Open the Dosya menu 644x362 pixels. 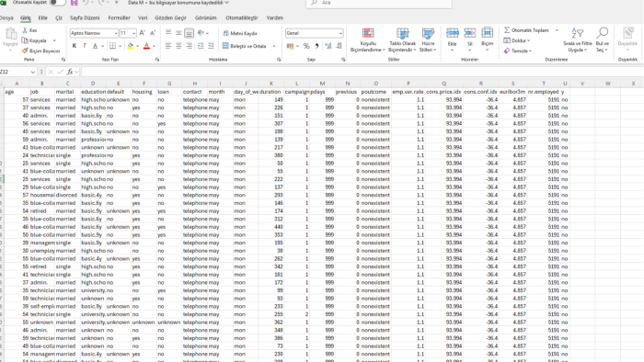click(x=6, y=18)
